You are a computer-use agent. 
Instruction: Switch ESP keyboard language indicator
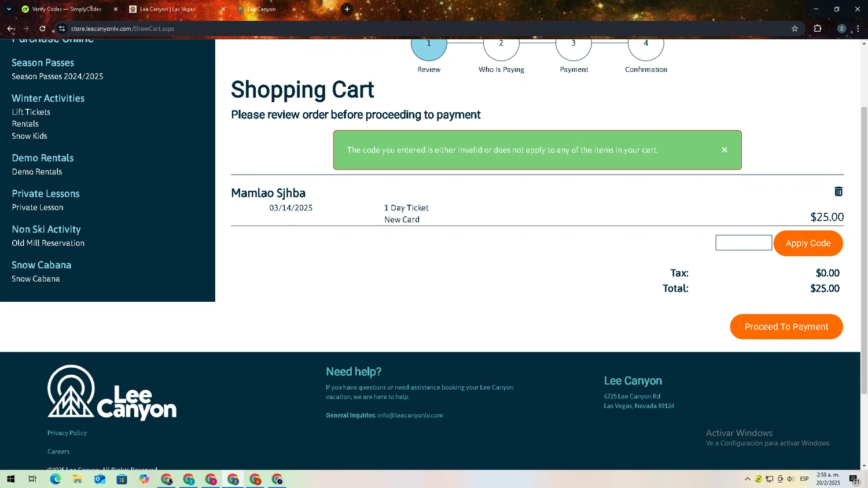click(804, 479)
